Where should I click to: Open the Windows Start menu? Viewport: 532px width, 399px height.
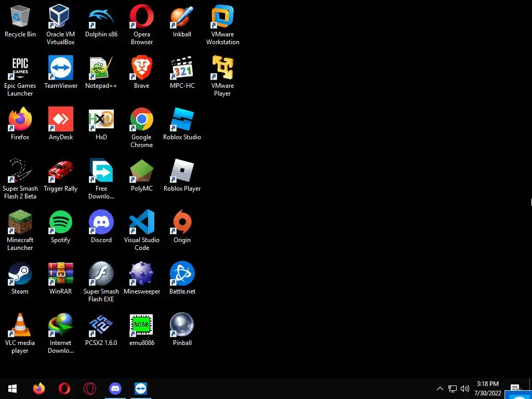coord(12,389)
